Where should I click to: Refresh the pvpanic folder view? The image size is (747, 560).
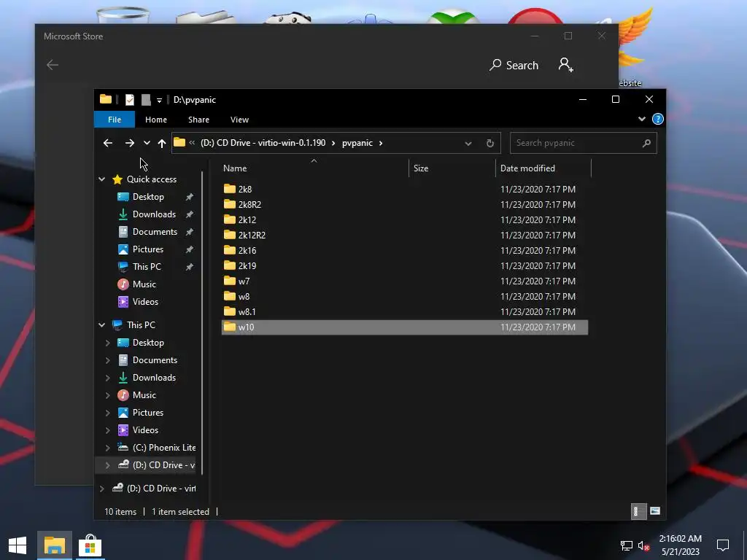click(x=489, y=143)
